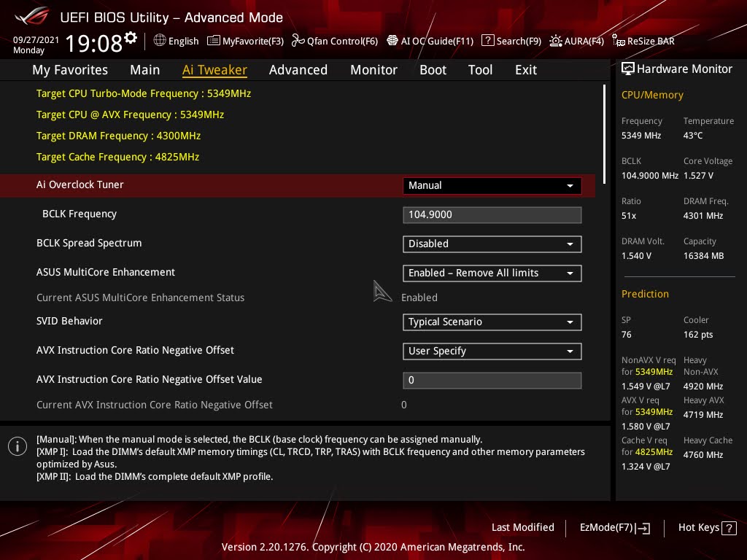
Task: Open the Boot menu
Action: tap(433, 70)
